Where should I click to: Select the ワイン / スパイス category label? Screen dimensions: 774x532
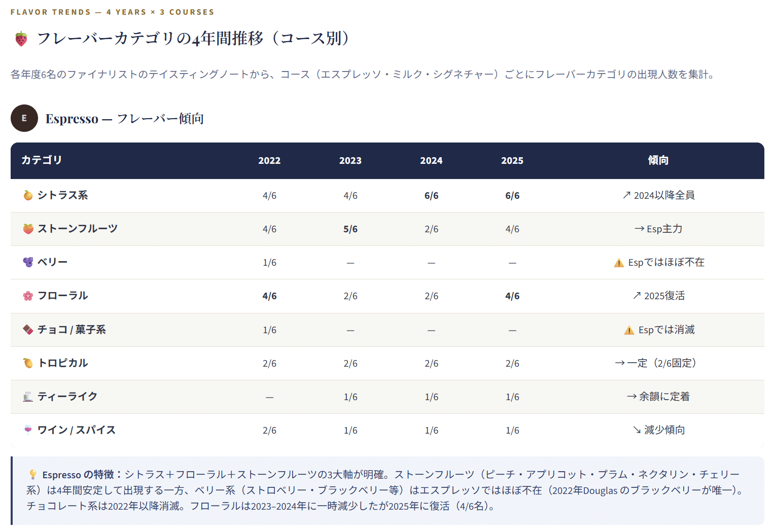[x=77, y=430]
